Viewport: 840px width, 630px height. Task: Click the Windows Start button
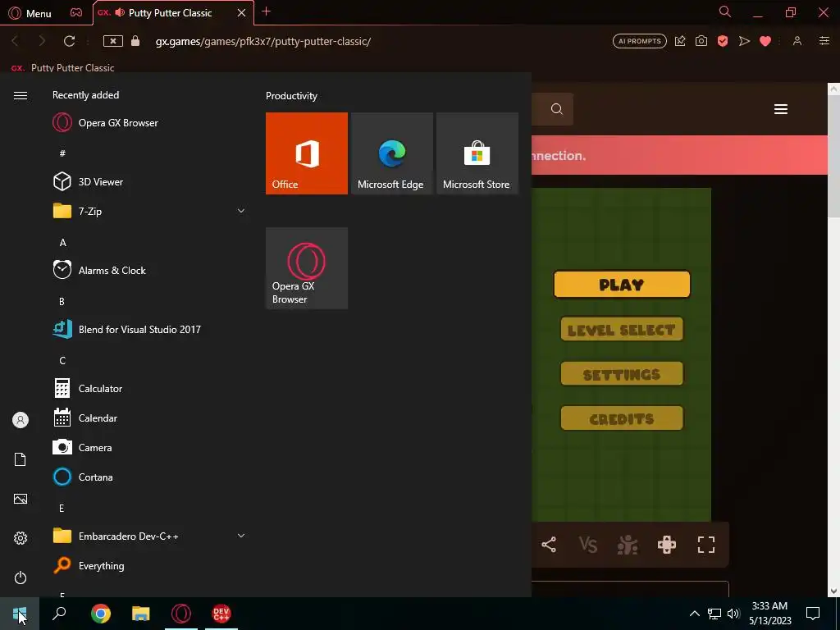coord(20,614)
